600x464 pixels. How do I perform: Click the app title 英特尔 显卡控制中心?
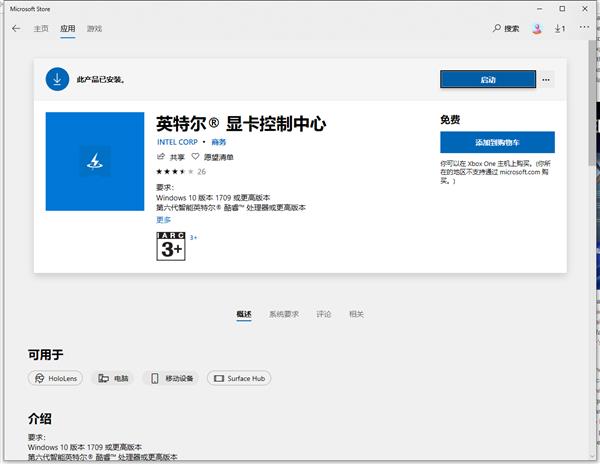(241, 124)
